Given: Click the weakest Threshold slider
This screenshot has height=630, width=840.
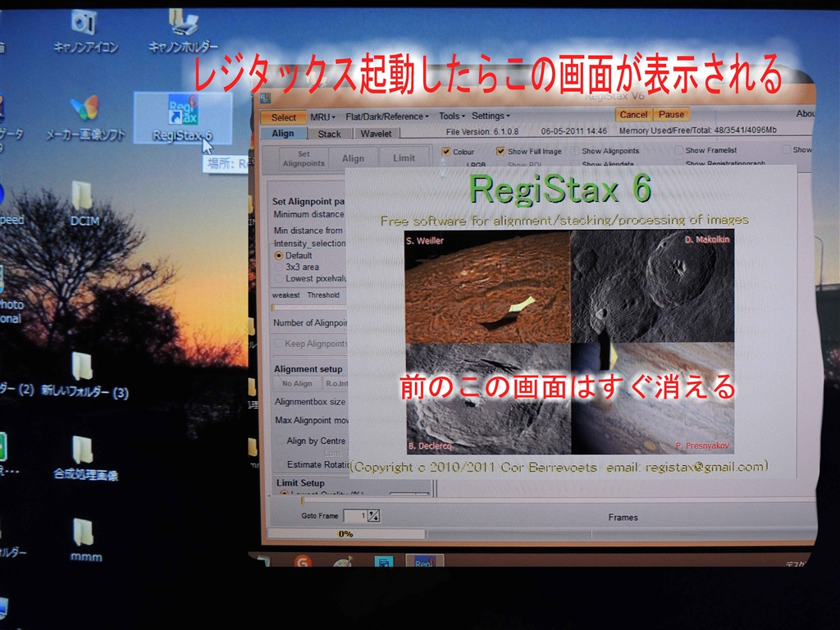Looking at the screenshot, I should [309, 308].
